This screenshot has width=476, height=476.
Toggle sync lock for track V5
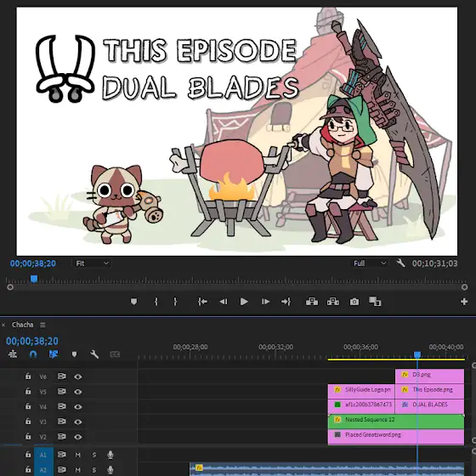tap(61, 391)
